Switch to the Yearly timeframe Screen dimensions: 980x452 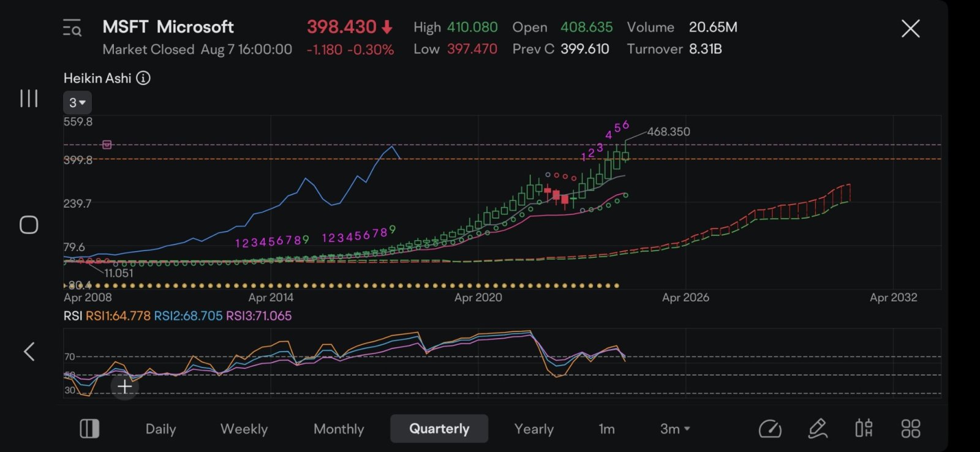point(533,429)
